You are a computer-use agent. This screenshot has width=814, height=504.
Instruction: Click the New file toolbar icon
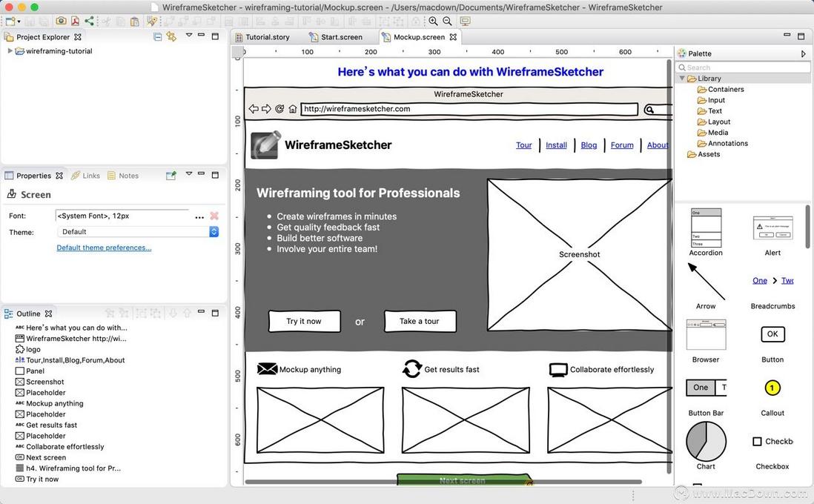pos(10,21)
